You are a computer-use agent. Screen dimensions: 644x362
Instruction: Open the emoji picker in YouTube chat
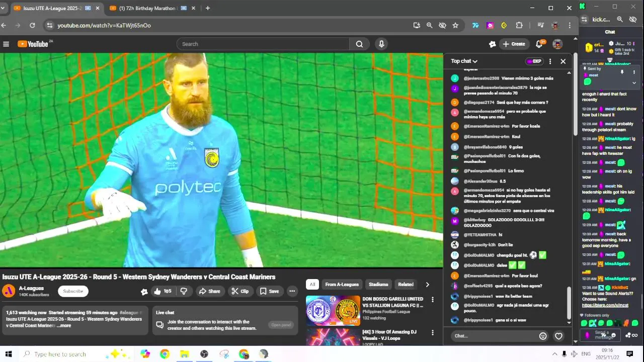pyautogui.click(x=543, y=336)
